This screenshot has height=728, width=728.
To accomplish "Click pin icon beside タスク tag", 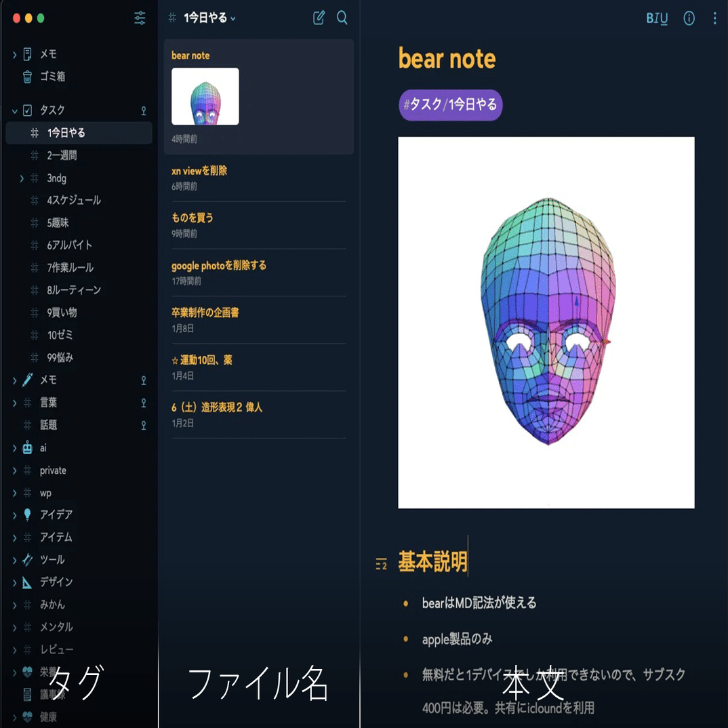I will click(144, 110).
